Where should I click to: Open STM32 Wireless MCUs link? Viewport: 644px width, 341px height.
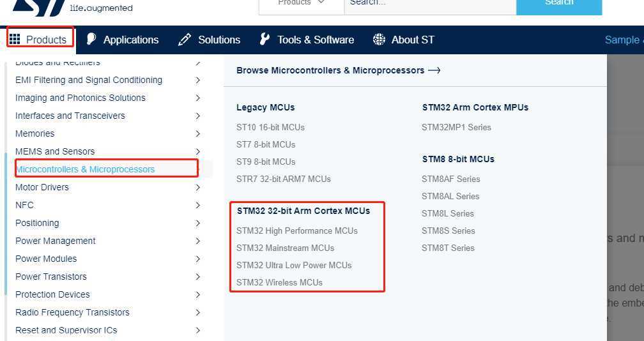click(x=279, y=283)
